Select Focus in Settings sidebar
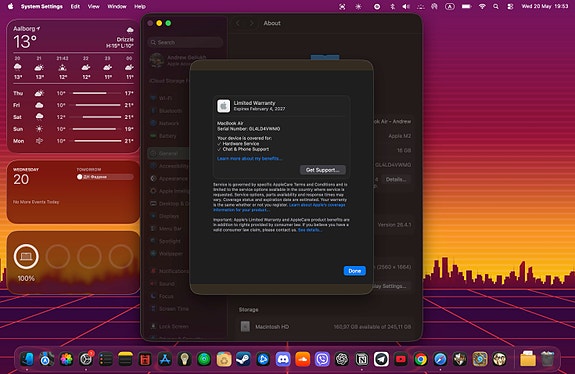 point(166,296)
